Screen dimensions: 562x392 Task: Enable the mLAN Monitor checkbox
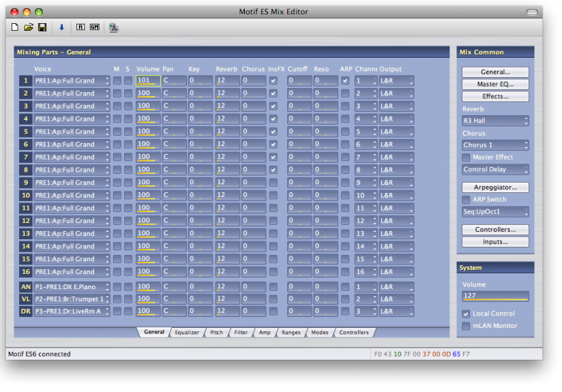467,326
